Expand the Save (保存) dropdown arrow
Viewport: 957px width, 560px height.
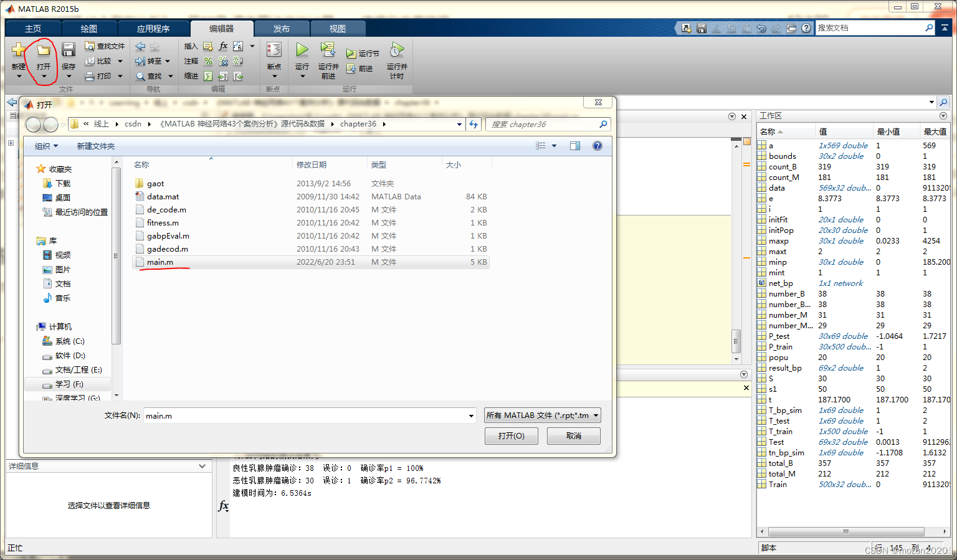coord(69,77)
